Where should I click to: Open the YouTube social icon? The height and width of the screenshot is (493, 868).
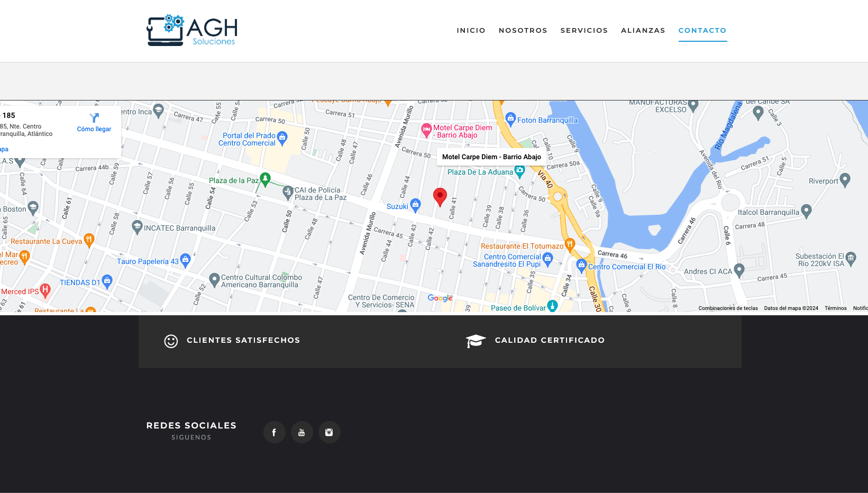pyautogui.click(x=301, y=432)
